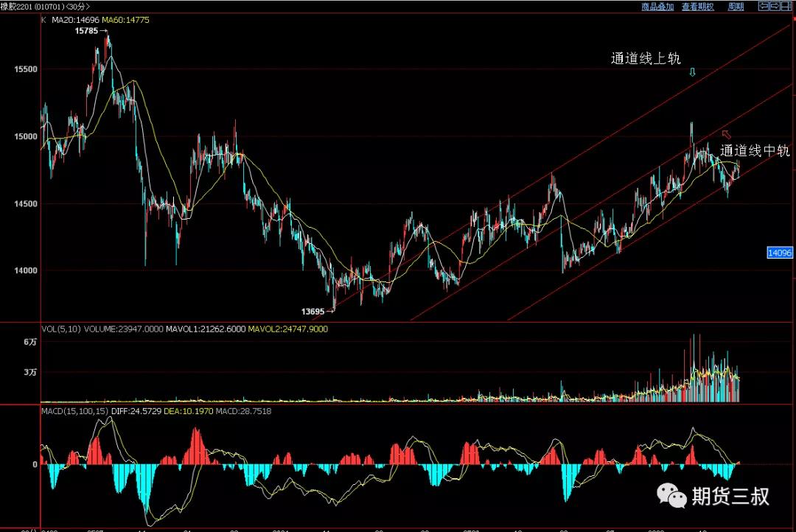This screenshot has height=532, width=796.
Task: Click the 13695 low price marker
Action: tap(313, 312)
